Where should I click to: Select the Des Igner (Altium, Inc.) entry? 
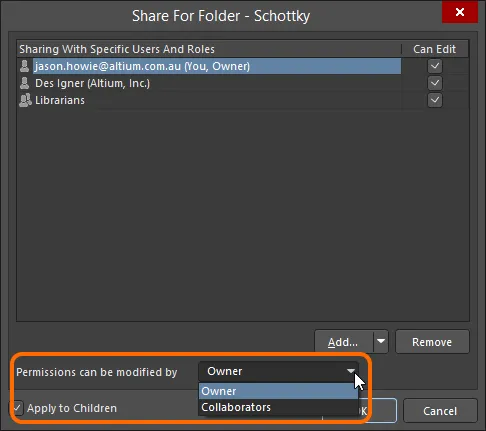coord(93,83)
